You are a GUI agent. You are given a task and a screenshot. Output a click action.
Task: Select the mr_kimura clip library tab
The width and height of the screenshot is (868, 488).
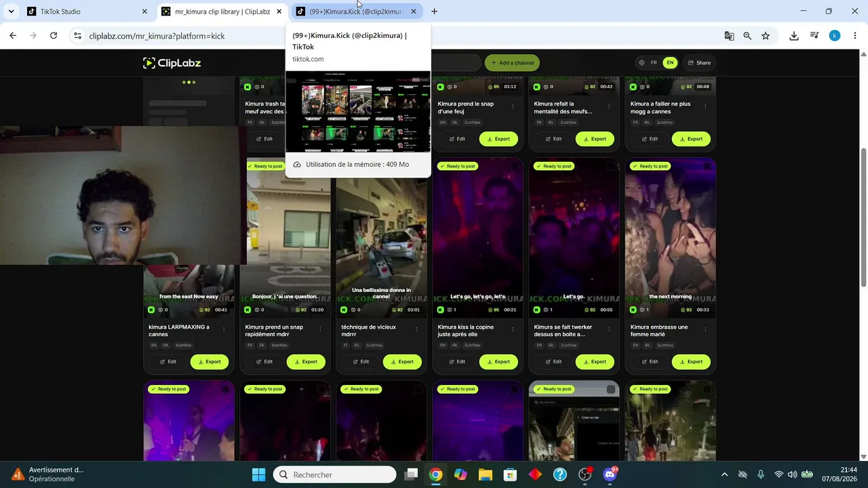point(222,12)
